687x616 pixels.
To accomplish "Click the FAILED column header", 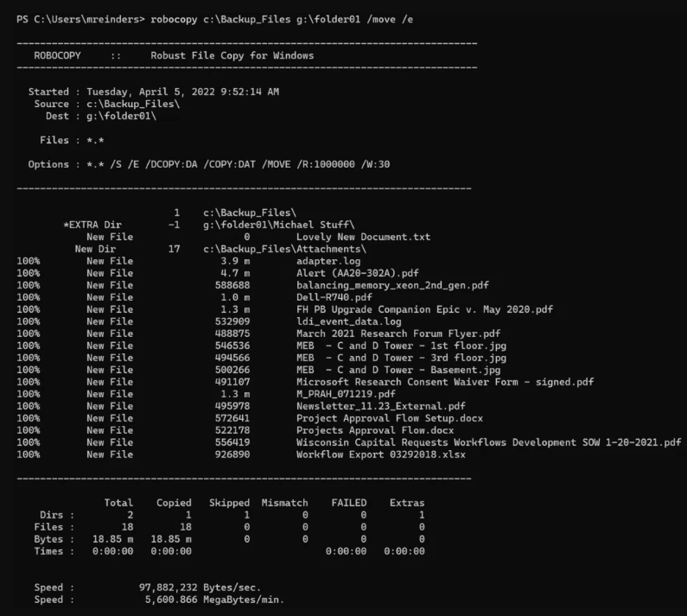I will pos(348,503).
